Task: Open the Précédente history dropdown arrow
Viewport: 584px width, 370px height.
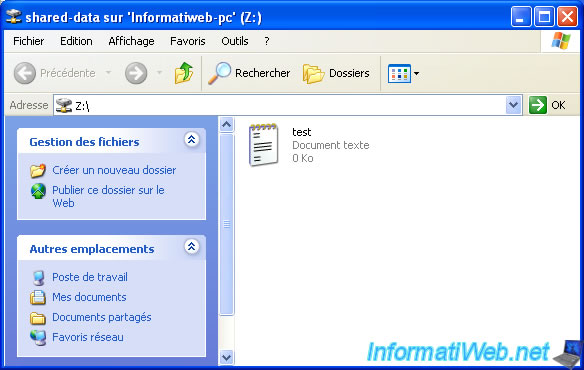Action: (x=108, y=73)
